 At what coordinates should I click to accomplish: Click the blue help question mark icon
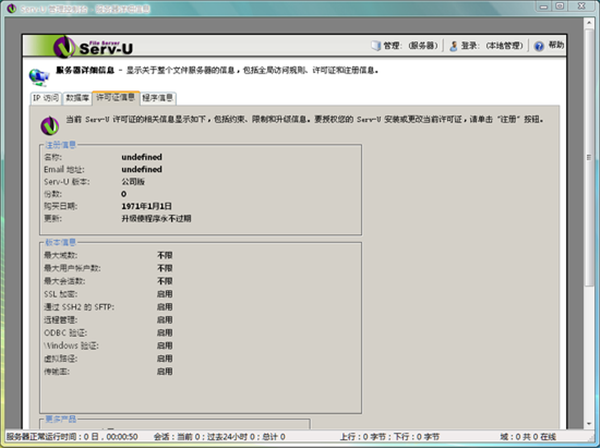pyautogui.click(x=539, y=46)
